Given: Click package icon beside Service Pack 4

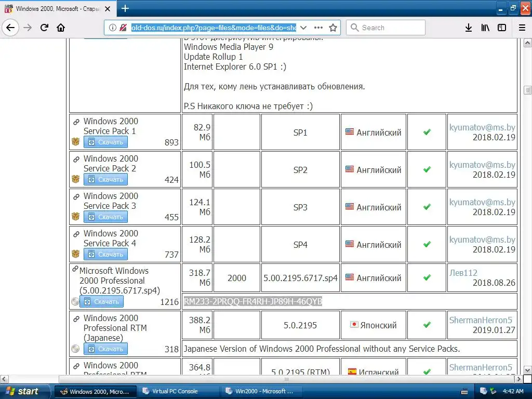Looking at the screenshot, I should click(75, 254).
